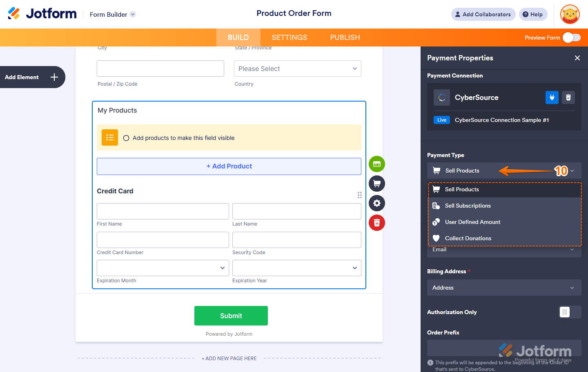
Task: Click Add Collaborators button
Action: click(x=483, y=14)
